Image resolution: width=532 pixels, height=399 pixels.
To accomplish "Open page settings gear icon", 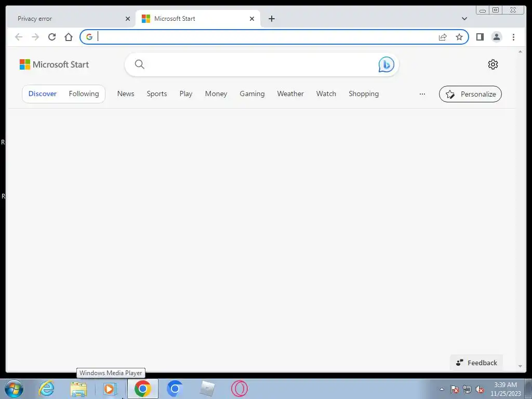I will tap(493, 64).
